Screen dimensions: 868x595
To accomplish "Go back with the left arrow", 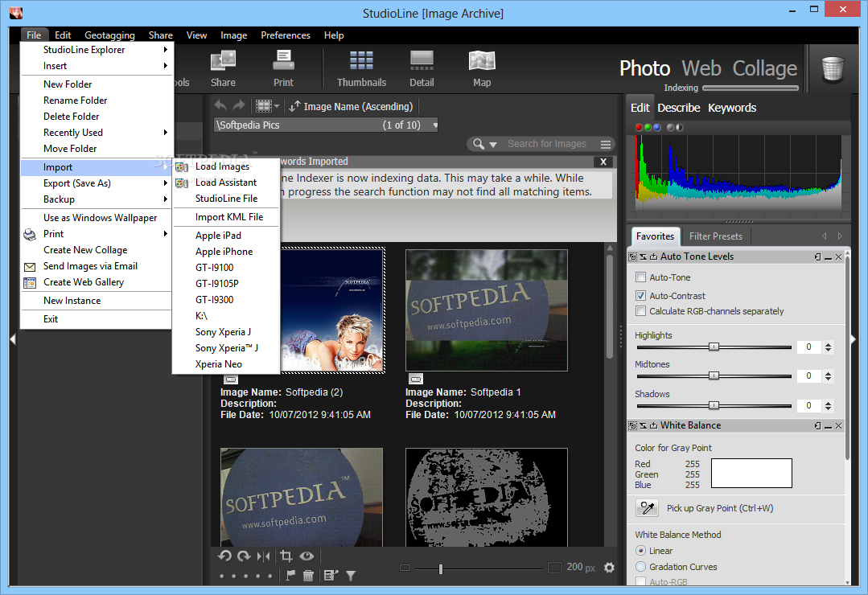I will (x=220, y=105).
